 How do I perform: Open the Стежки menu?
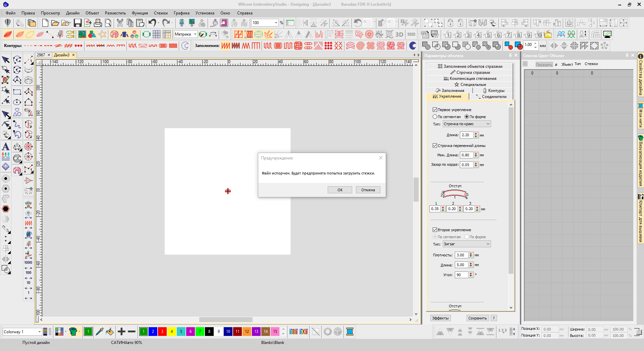(161, 13)
